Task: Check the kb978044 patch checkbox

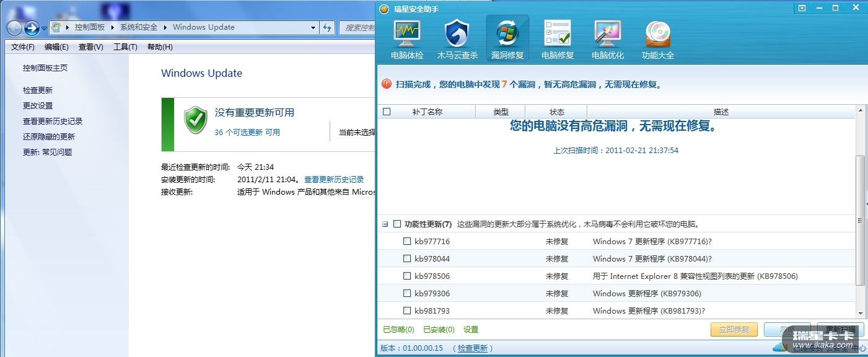Action: 407,258
